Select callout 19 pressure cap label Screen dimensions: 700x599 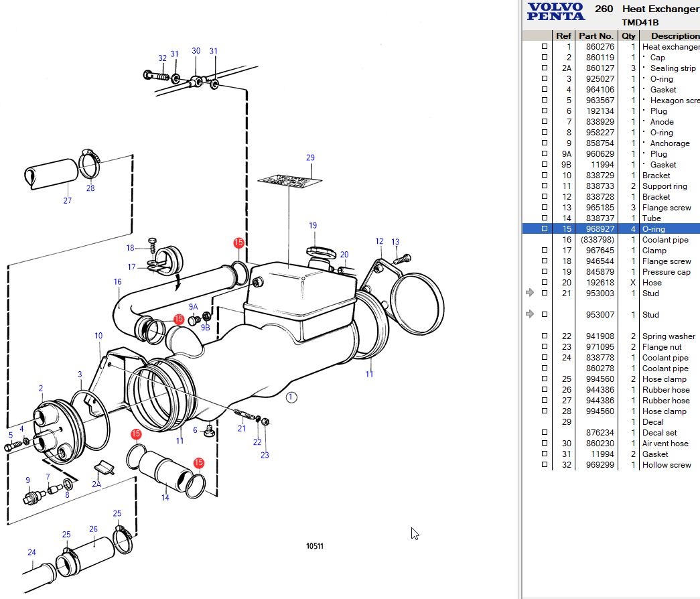[313, 226]
